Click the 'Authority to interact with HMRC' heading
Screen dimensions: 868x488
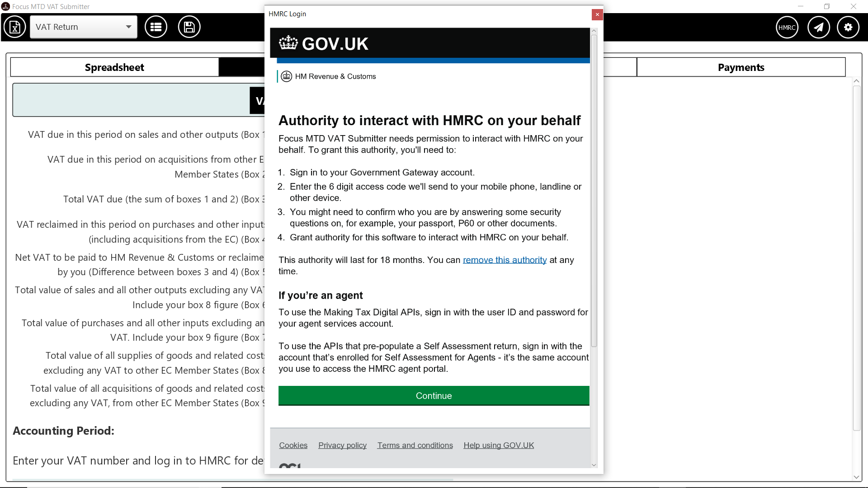[x=429, y=121]
